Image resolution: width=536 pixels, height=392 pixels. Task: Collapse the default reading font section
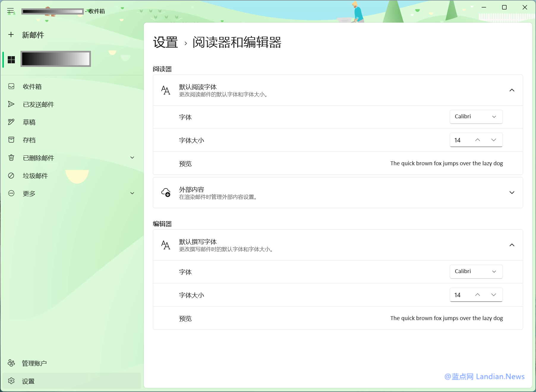(512, 90)
